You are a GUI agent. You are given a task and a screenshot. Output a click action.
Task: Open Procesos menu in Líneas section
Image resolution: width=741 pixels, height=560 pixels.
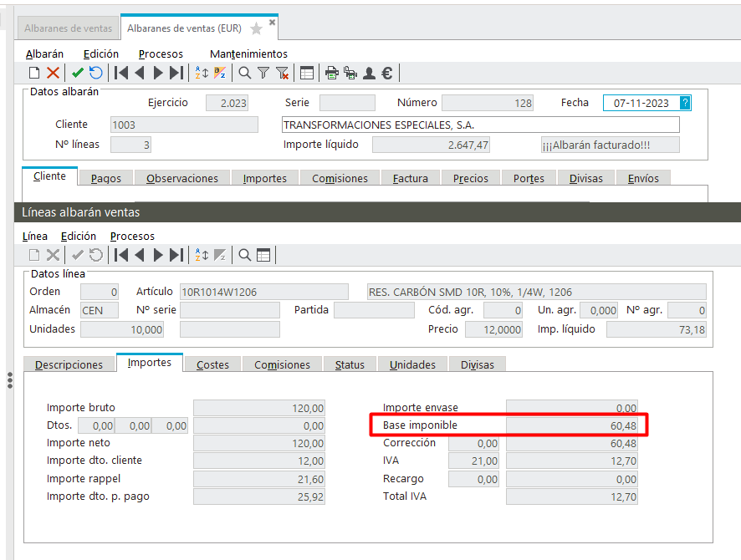click(132, 236)
